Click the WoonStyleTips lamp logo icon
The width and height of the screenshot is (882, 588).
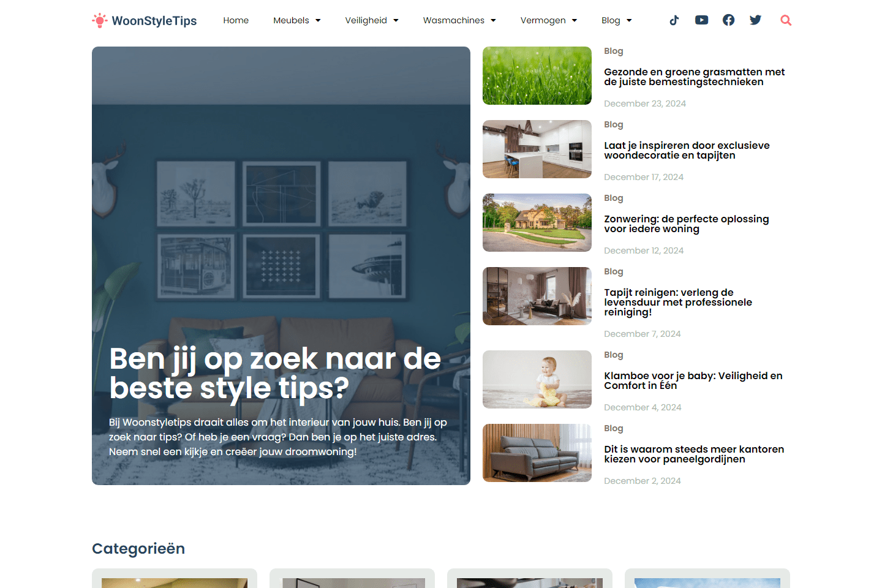pos(99,20)
